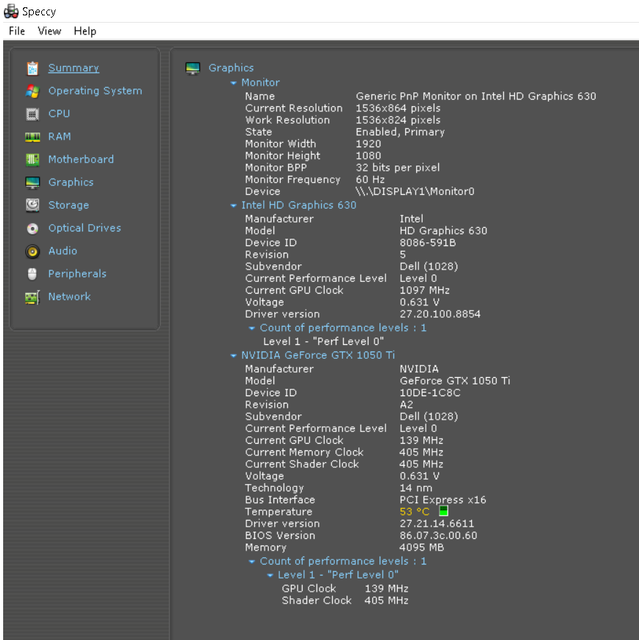
Task: Click the Current Memory Clock label
Action: pyautogui.click(x=304, y=452)
